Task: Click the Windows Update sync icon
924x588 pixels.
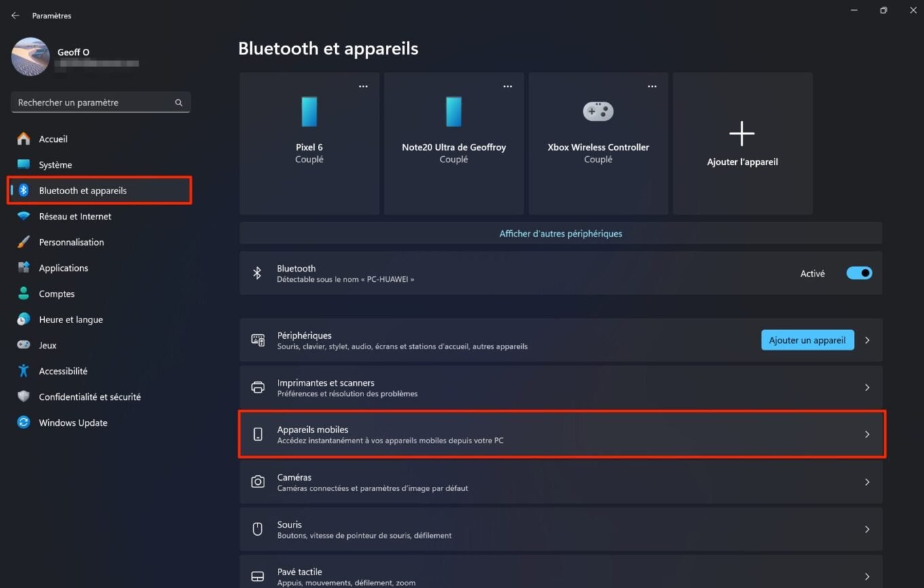Action: point(24,422)
